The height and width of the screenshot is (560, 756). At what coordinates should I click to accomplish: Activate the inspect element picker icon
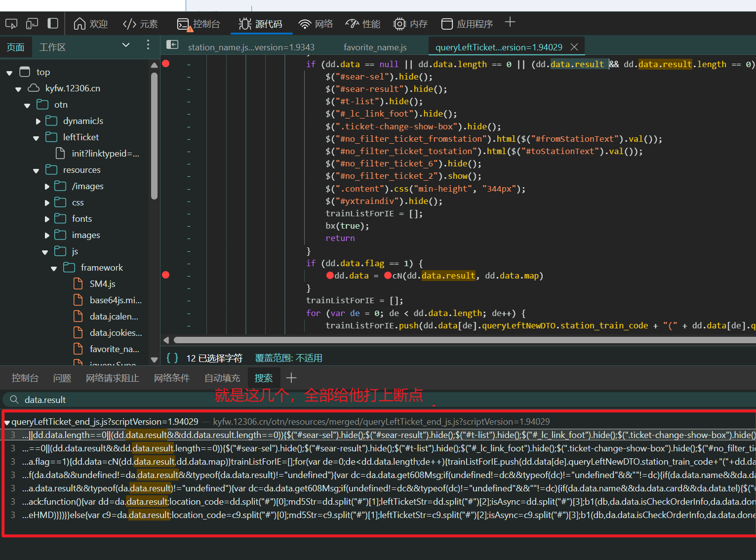click(x=11, y=24)
